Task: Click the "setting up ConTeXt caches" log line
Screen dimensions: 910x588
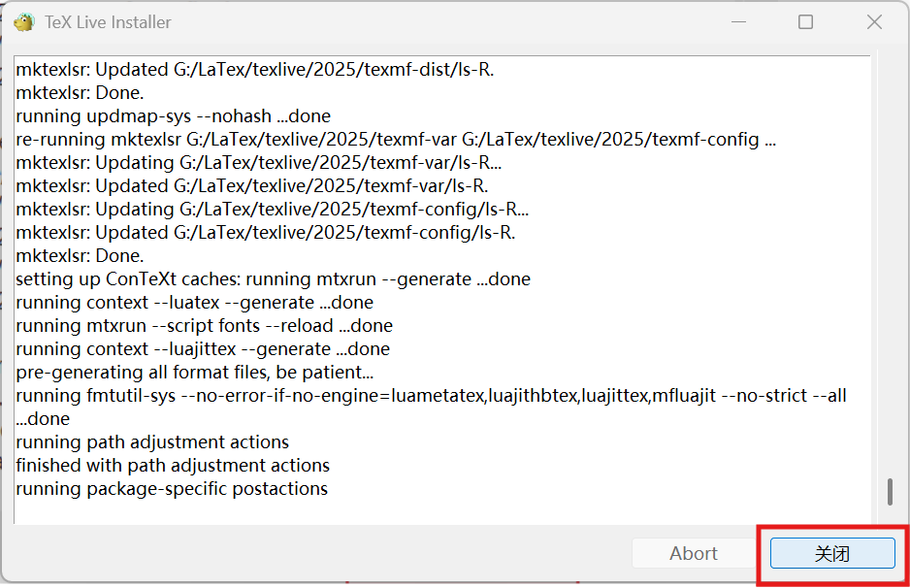Action: tap(273, 279)
